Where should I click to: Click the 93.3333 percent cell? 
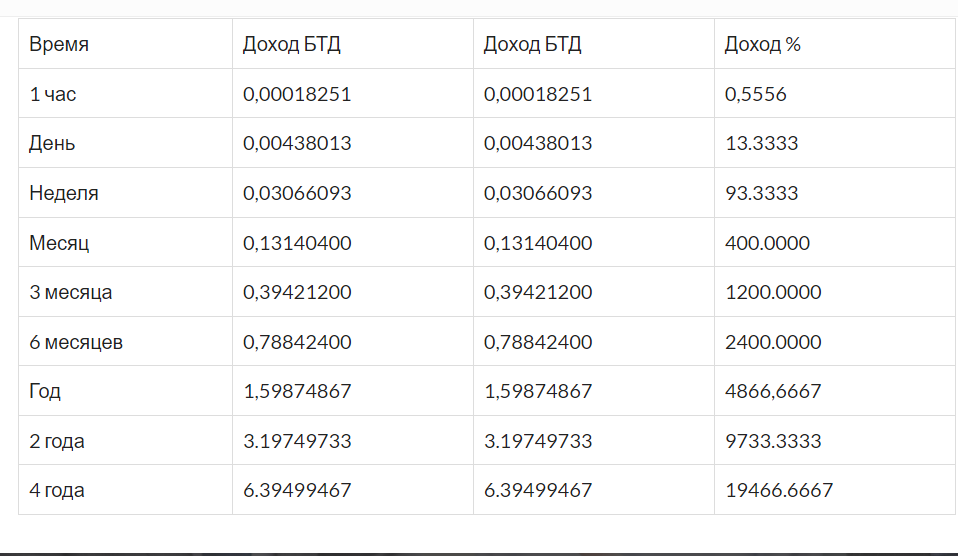click(761, 193)
